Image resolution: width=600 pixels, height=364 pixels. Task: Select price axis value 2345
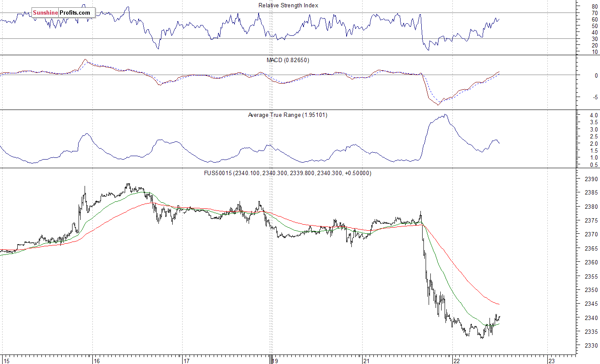point(591,304)
